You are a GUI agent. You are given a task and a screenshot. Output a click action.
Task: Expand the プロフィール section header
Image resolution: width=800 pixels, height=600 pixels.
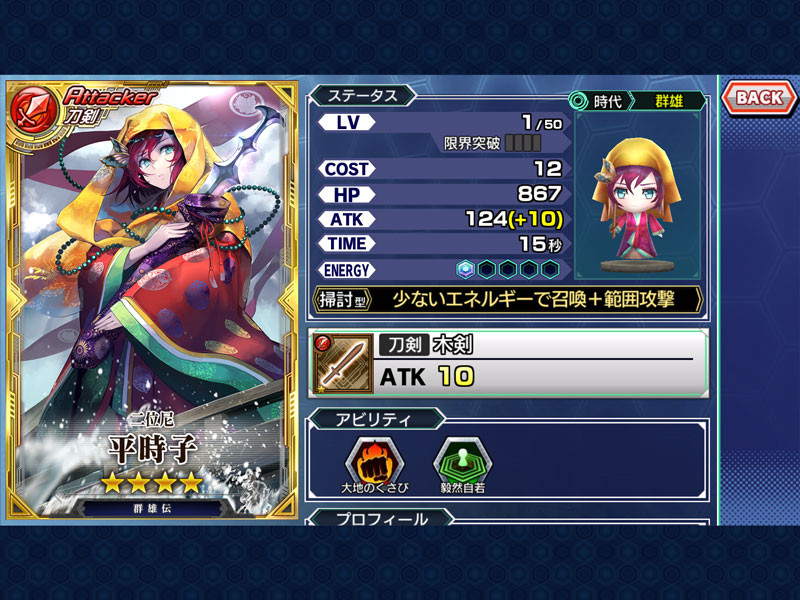(x=382, y=517)
